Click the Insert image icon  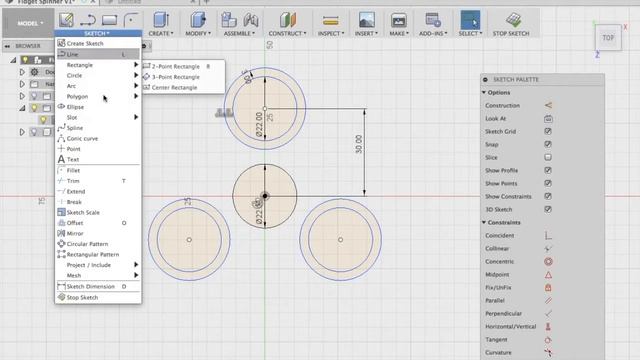pos(367,20)
